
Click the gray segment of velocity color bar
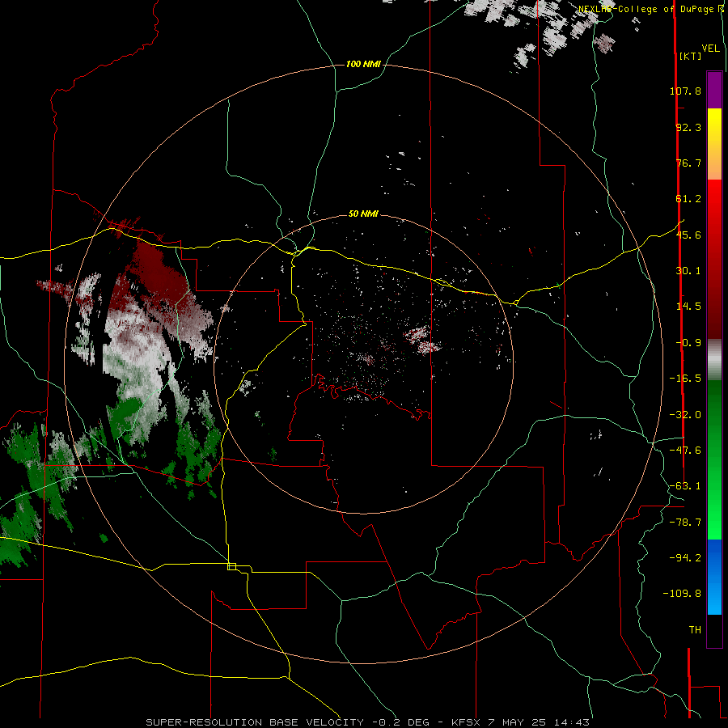pos(714,360)
